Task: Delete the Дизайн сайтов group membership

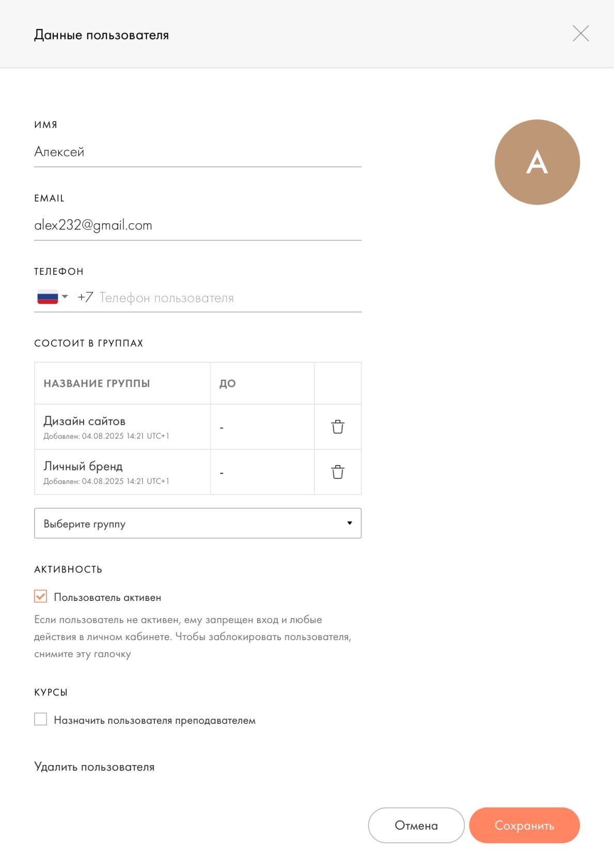Action: 338,427
